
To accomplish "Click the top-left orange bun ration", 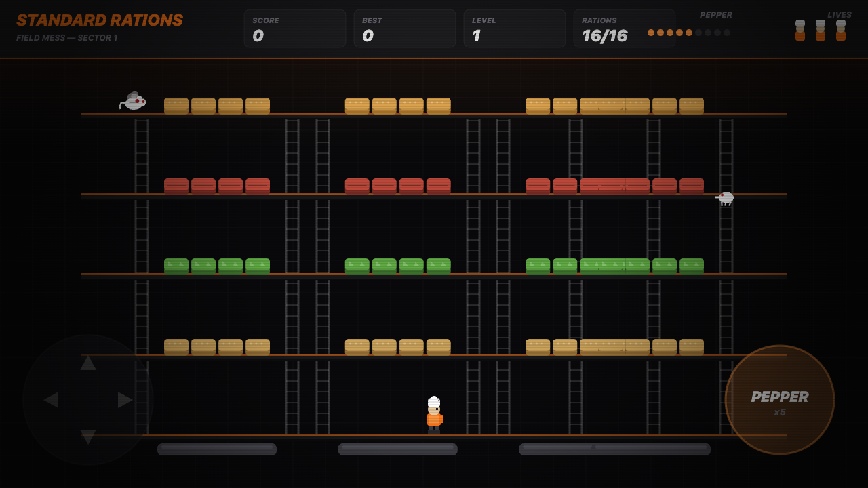I will [x=176, y=105].
